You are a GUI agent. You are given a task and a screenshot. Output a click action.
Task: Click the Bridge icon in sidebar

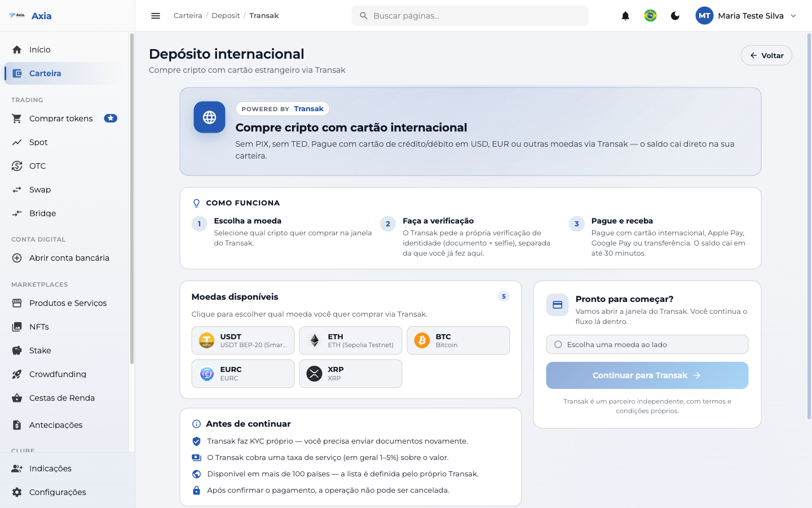click(17, 213)
